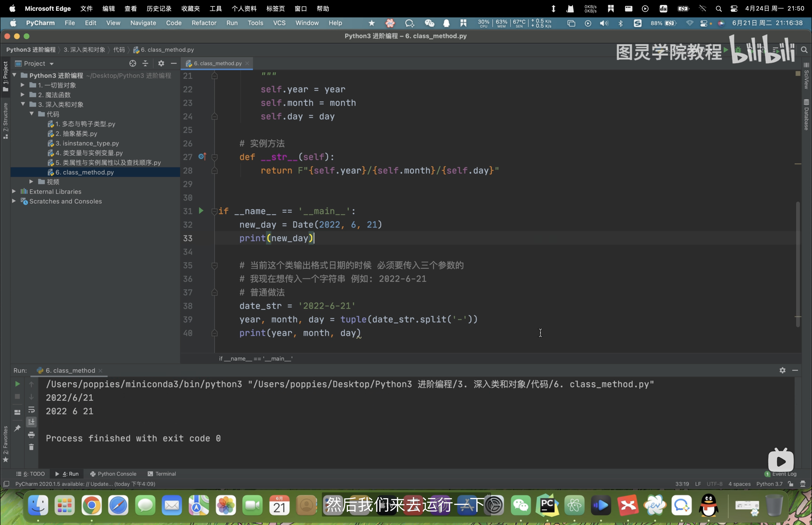Open the Terminal tool window
The width and height of the screenshot is (812, 525).
tap(162, 474)
